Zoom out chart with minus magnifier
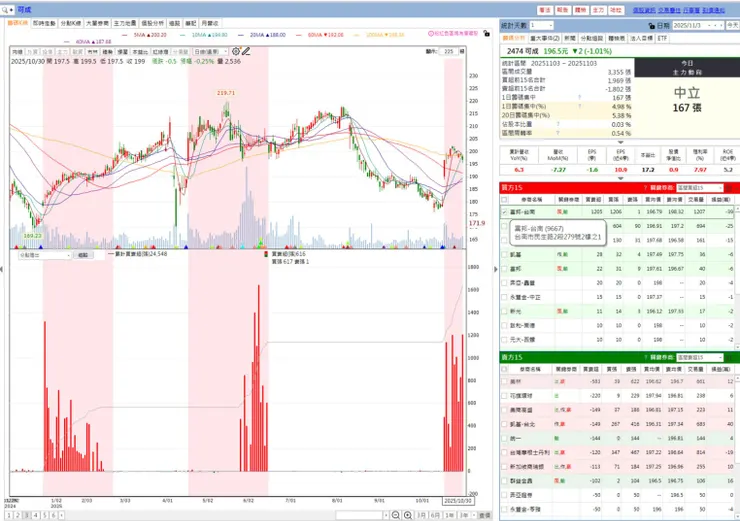 [395, 515]
